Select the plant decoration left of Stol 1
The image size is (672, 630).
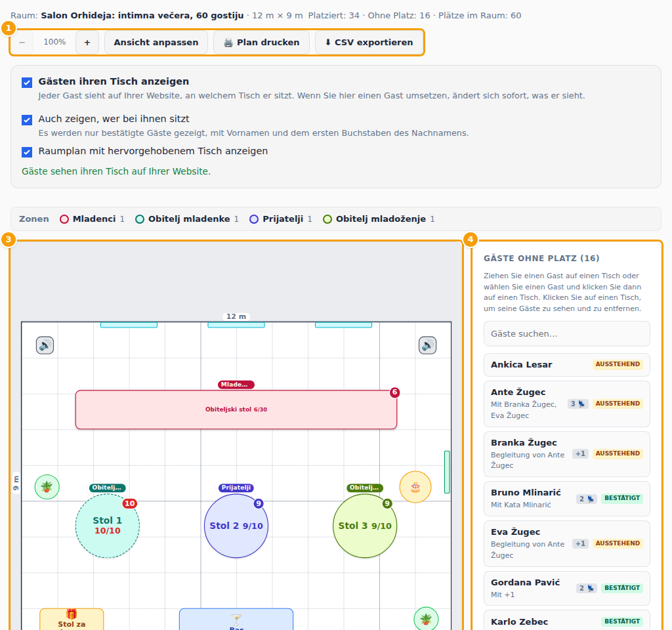click(47, 487)
